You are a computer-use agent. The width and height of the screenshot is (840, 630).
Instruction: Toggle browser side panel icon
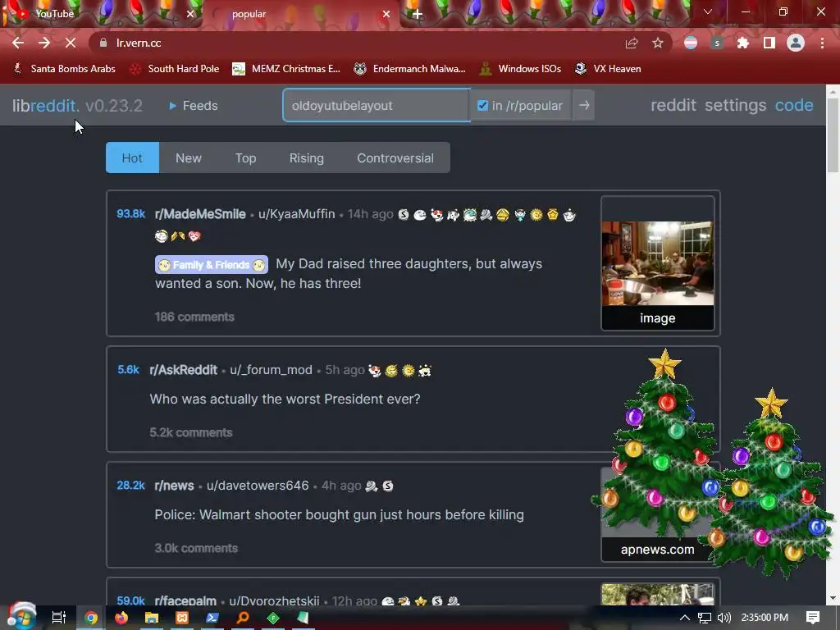pos(769,43)
